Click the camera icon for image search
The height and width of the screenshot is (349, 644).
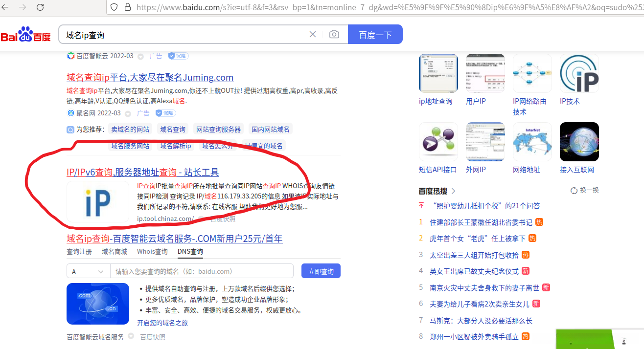(334, 34)
